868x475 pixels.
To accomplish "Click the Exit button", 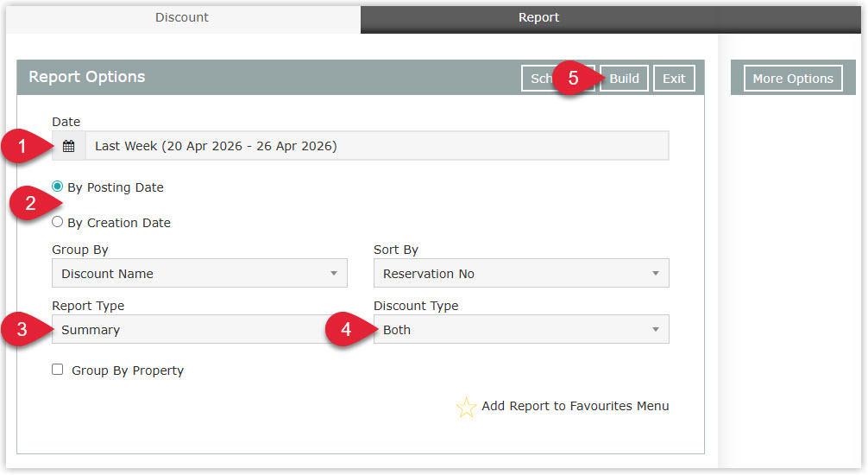I will [674, 79].
